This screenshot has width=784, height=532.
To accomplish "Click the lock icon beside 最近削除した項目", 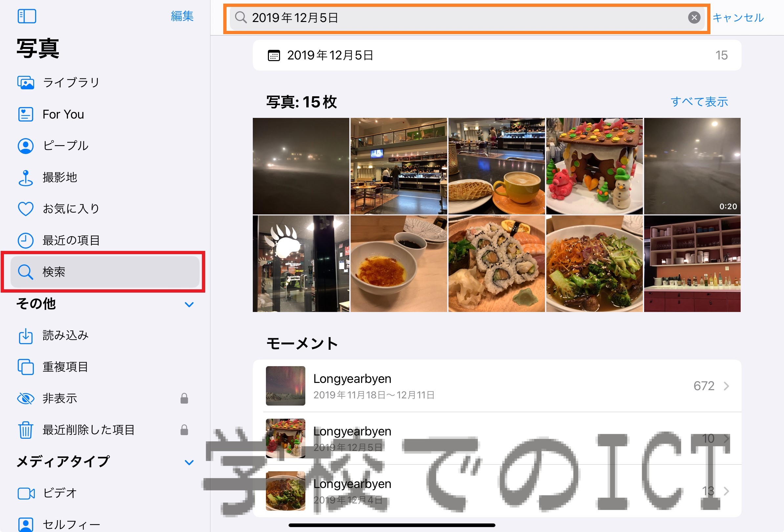I will (184, 430).
